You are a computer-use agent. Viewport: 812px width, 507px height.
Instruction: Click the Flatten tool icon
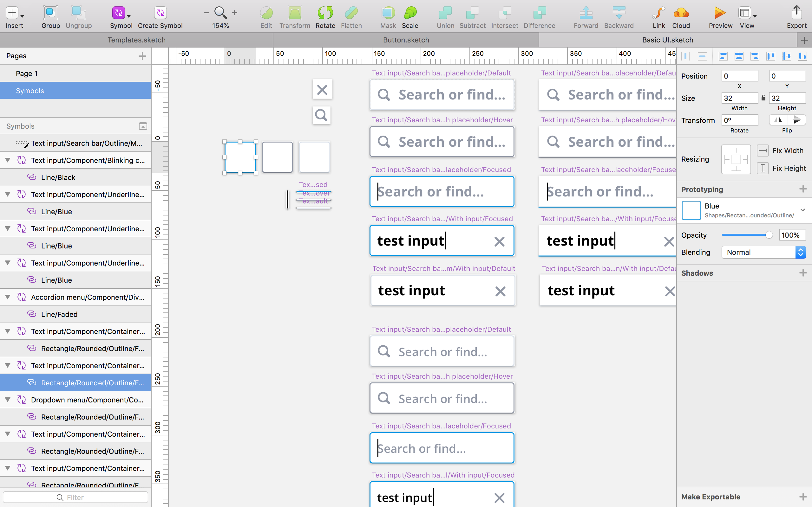tap(351, 12)
